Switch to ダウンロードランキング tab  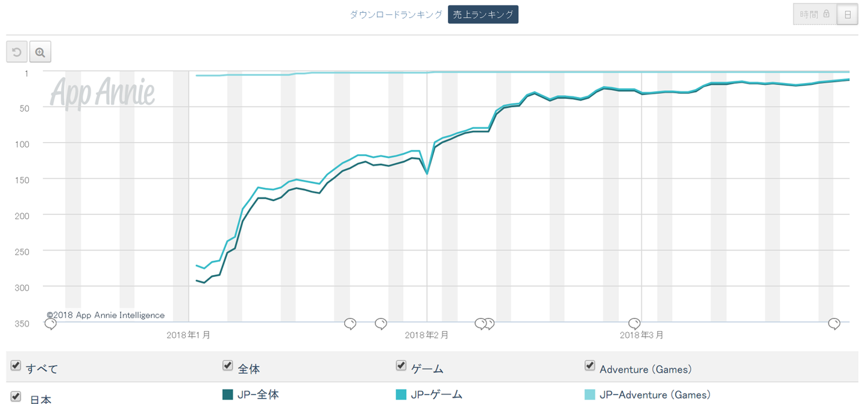pos(396,15)
